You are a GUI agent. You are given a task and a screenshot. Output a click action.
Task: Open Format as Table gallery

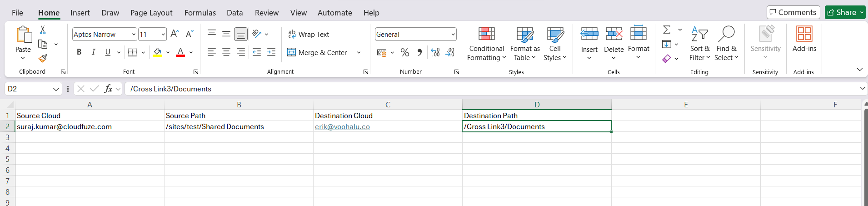tap(525, 44)
